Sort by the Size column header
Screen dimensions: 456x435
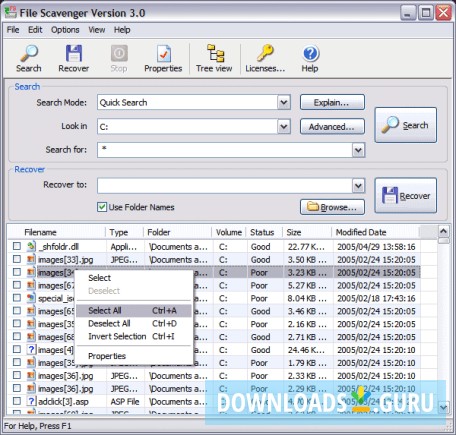tap(307, 232)
